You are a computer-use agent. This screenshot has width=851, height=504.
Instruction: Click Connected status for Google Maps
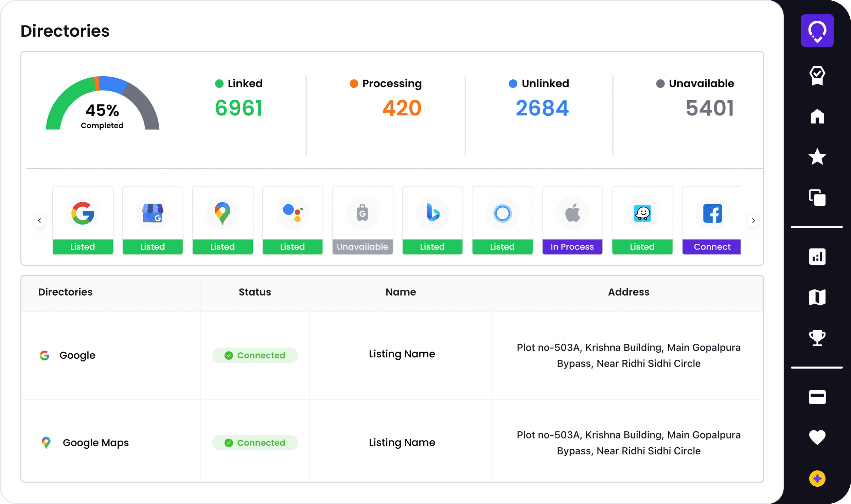255,443
